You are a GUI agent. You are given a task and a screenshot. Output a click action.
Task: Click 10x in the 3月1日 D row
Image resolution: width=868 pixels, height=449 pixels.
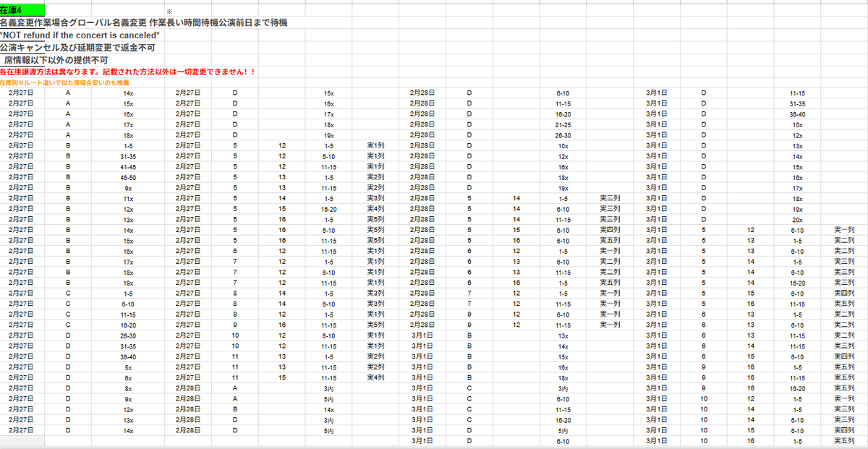tap(797, 124)
